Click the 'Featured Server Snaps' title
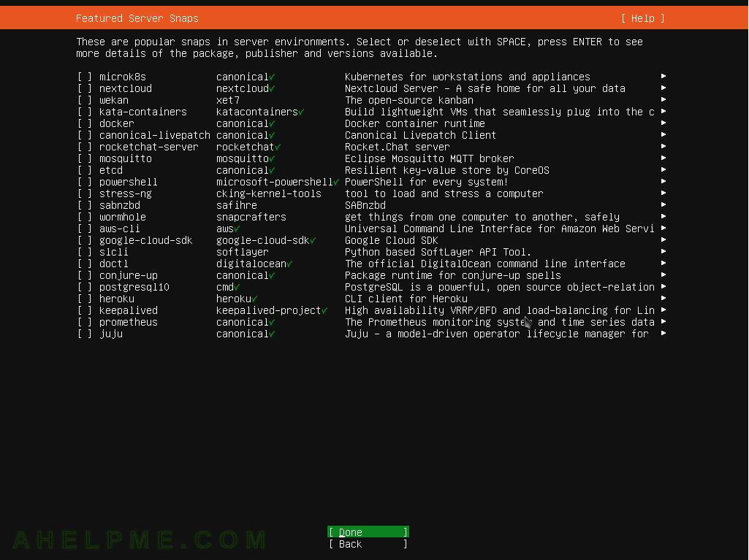This screenshot has height=560, width=749. click(137, 18)
